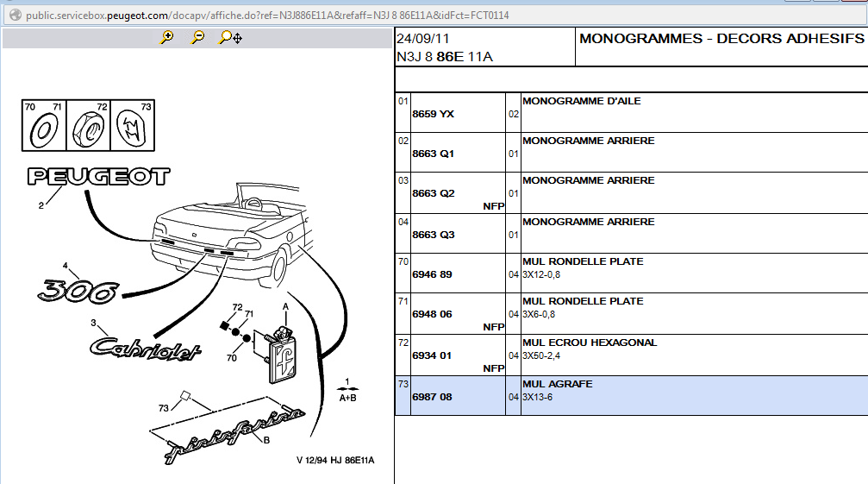The height and width of the screenshot is (484, 868).
Task: Click the hex nut thumbnail labeled 72
Action: (88, 126)
